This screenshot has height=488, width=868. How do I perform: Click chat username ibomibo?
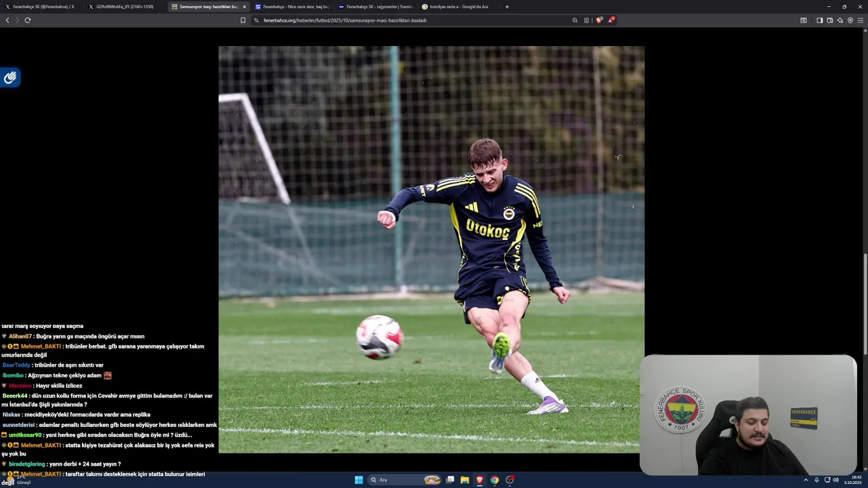[13, 375]
